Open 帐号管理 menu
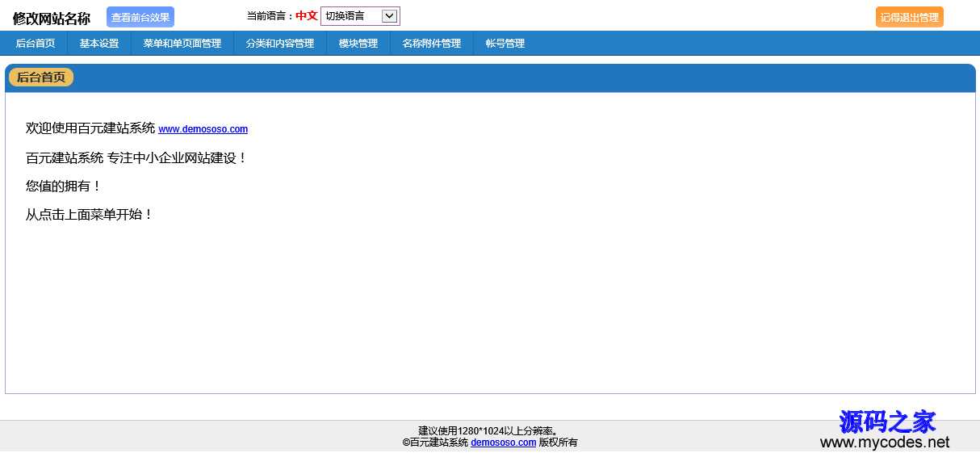Screen dimensions: 980x453 (x=505, y=44)
